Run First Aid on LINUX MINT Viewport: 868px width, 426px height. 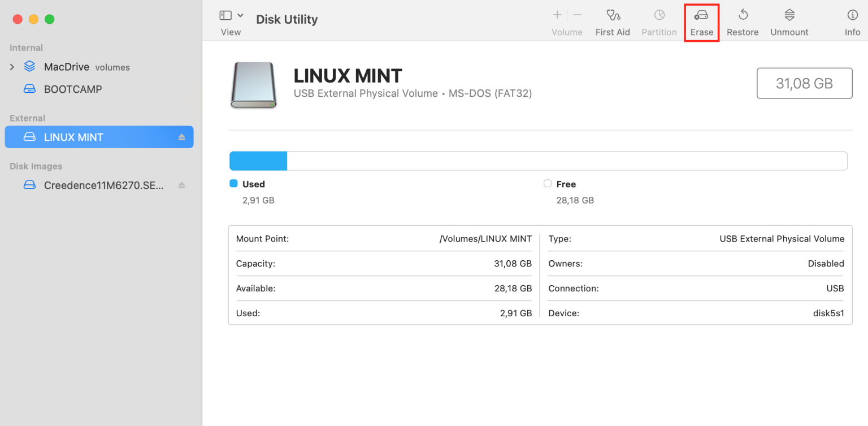pyautogui.click(x=613, y=20)
